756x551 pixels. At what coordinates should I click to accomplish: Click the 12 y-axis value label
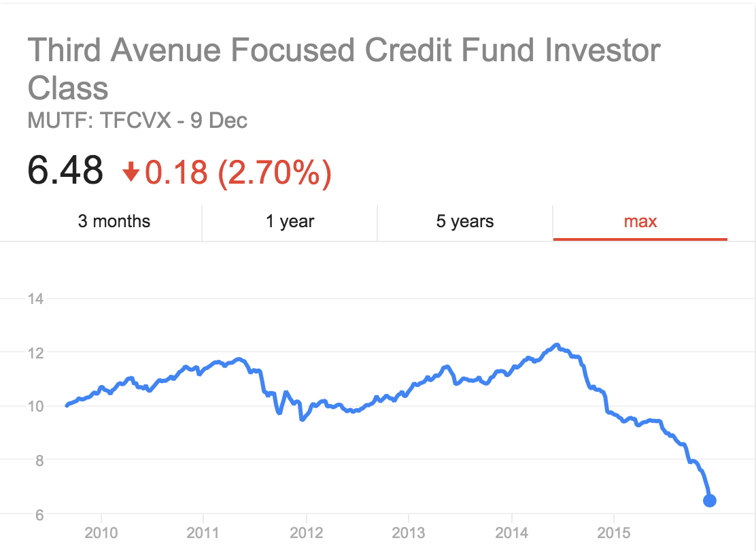click(35, 352)
